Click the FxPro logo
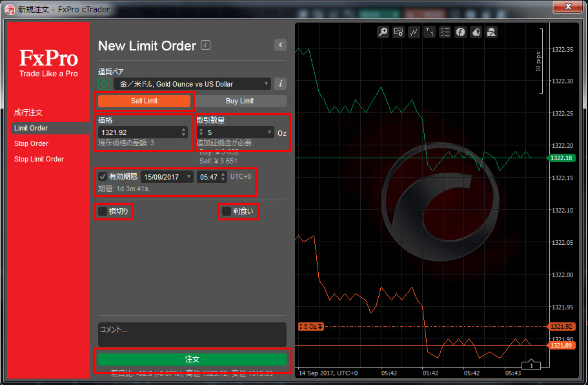 (x=49, y=63)
